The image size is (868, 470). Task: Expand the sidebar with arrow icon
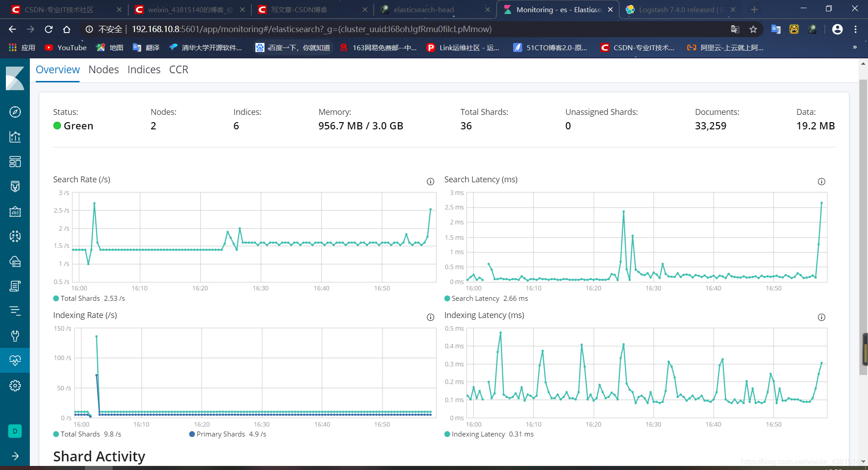tap(15, 456)
